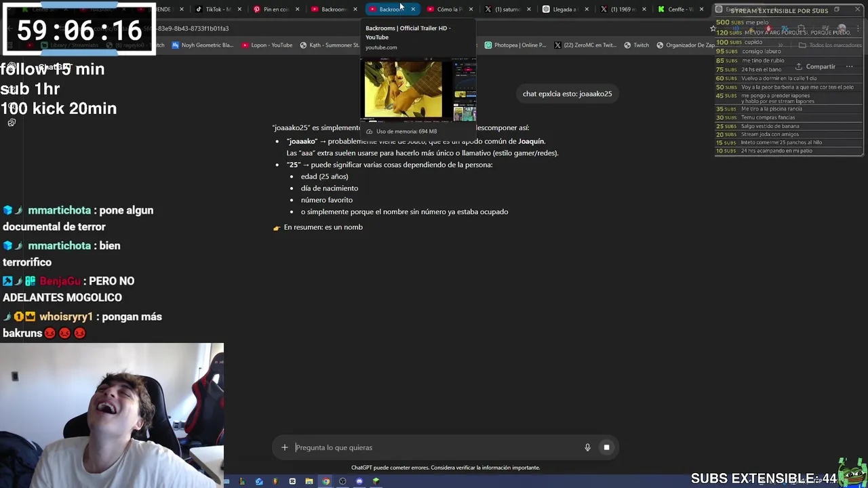The width and height of the screenshot is (868, 488).
Task: Close the highlighted Backrooms tab
Action: coord(413,9)
